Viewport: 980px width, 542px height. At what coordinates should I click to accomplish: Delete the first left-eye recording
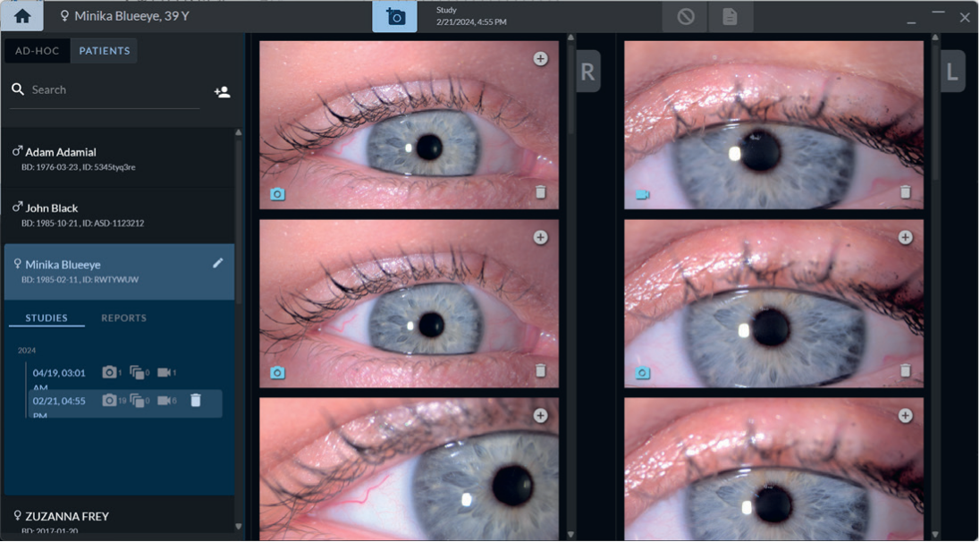(906, 192)
